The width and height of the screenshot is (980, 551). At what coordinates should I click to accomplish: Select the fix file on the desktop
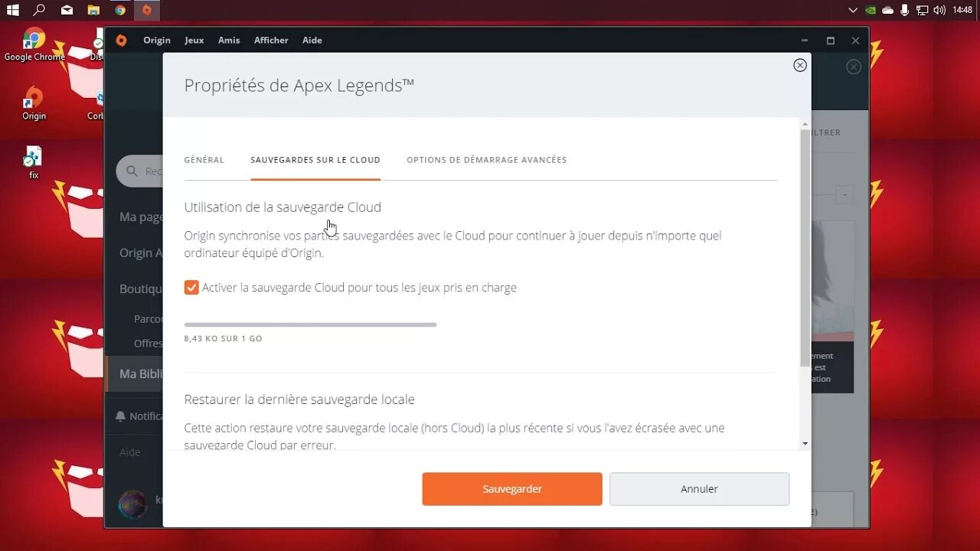34,162
